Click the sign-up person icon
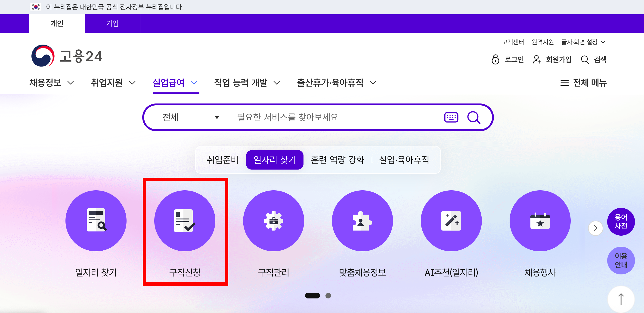 point(537,59)
